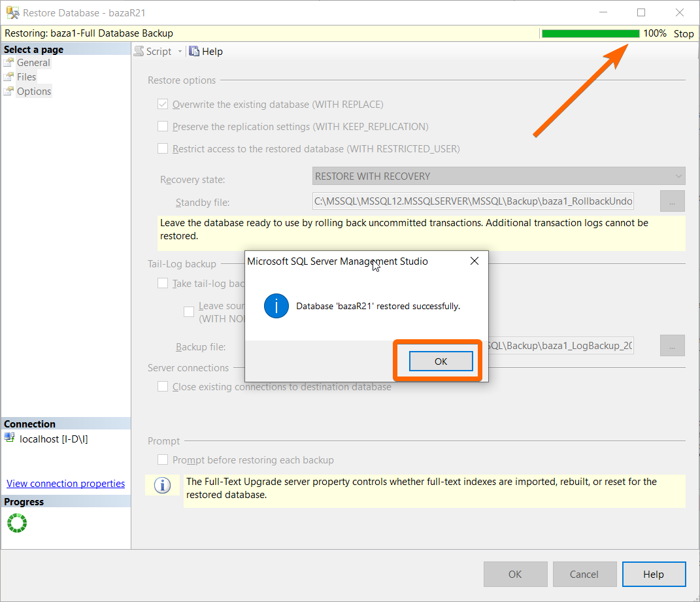
Task: Click the Backup file path field
Action: point(561,345)
